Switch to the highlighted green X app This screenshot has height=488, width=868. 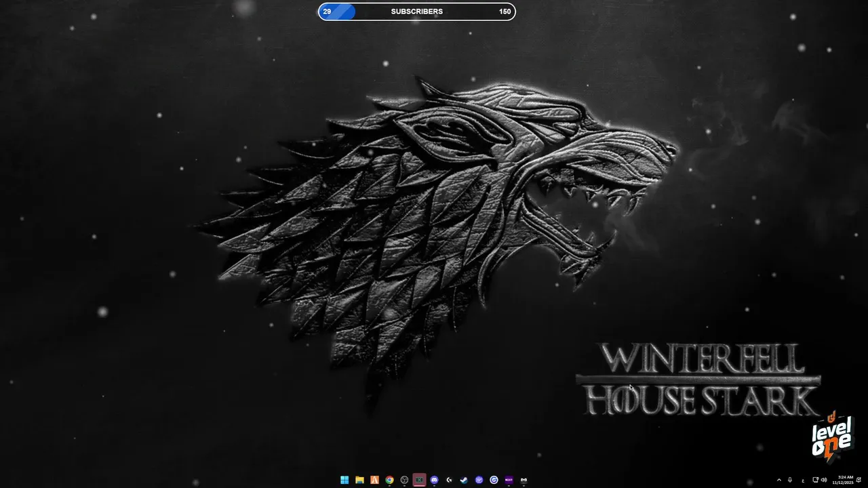[x=419, y=480]
